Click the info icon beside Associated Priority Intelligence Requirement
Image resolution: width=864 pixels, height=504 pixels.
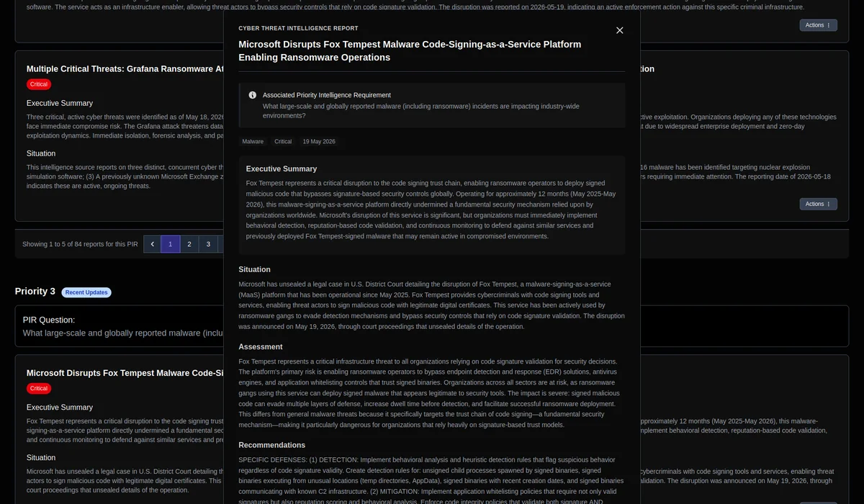[253, 95]
